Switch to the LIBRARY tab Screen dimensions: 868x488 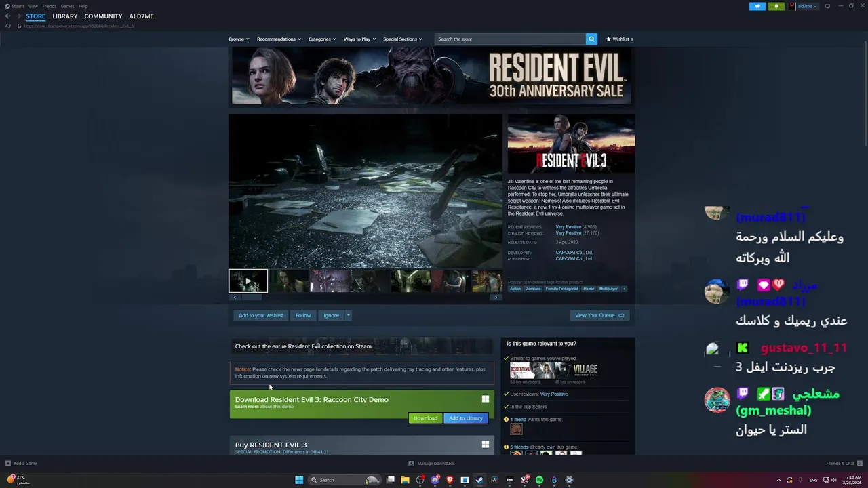65,16
